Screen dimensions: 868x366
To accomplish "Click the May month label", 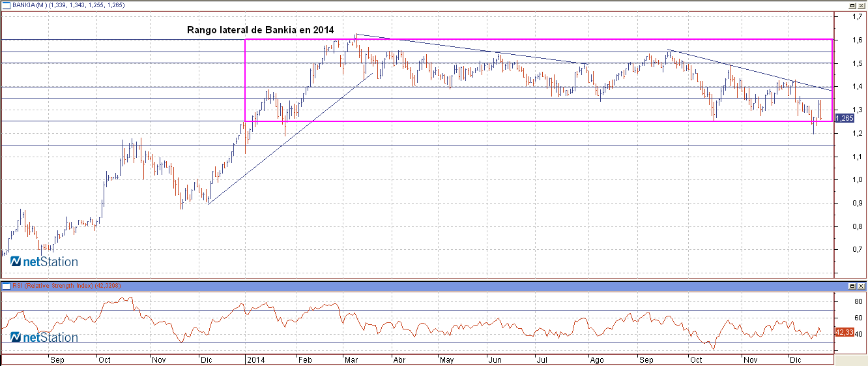I will click(x=446, y=359).
